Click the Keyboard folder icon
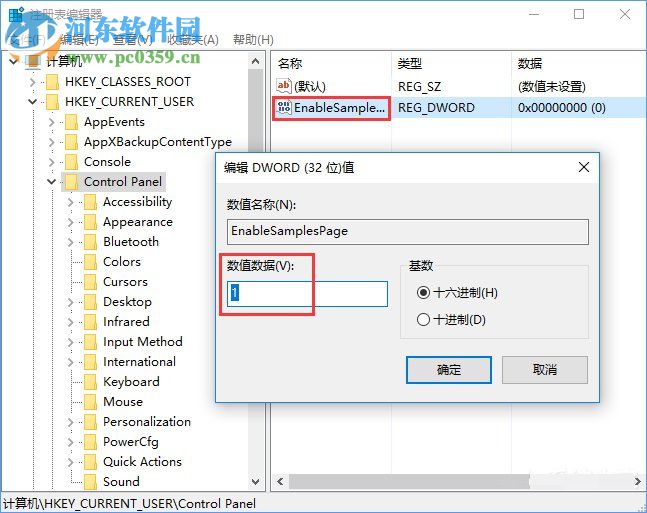Viewport: 647px width, 513px height. (90, 382)
